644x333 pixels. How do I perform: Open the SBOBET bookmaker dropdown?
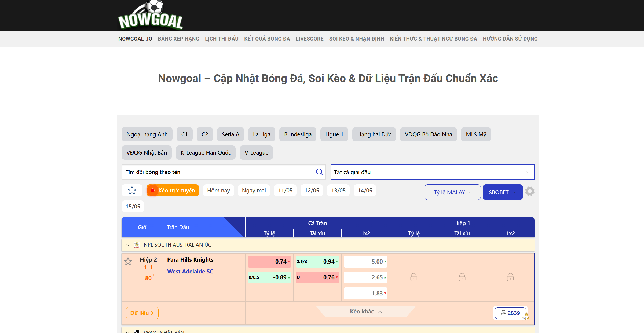coord(503,192)
